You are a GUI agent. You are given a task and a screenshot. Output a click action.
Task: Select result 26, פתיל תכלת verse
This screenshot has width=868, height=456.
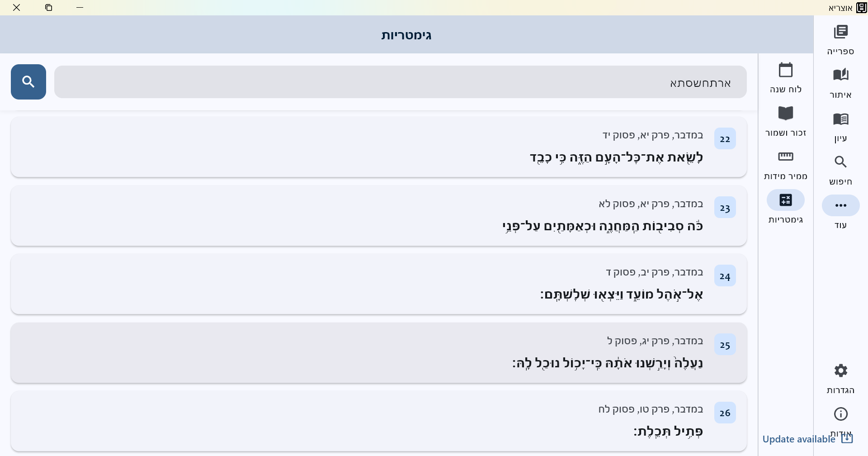[x=379, y=421]
